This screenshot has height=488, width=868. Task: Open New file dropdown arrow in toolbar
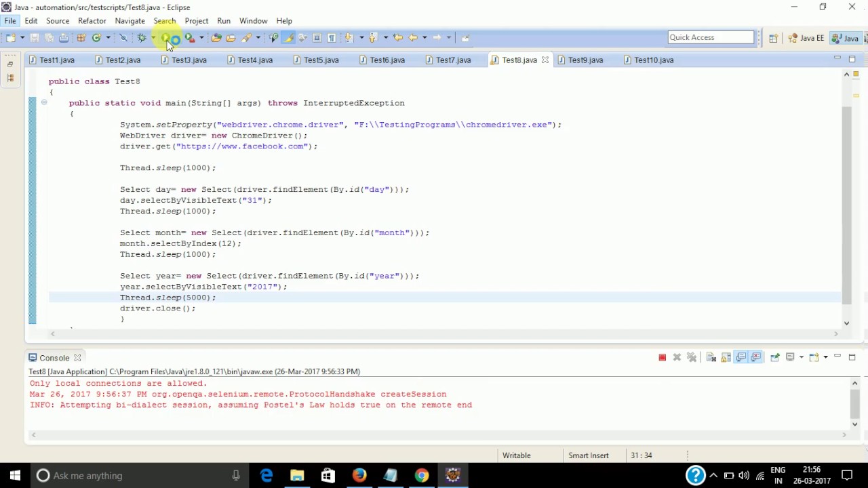tap(22, 38)
